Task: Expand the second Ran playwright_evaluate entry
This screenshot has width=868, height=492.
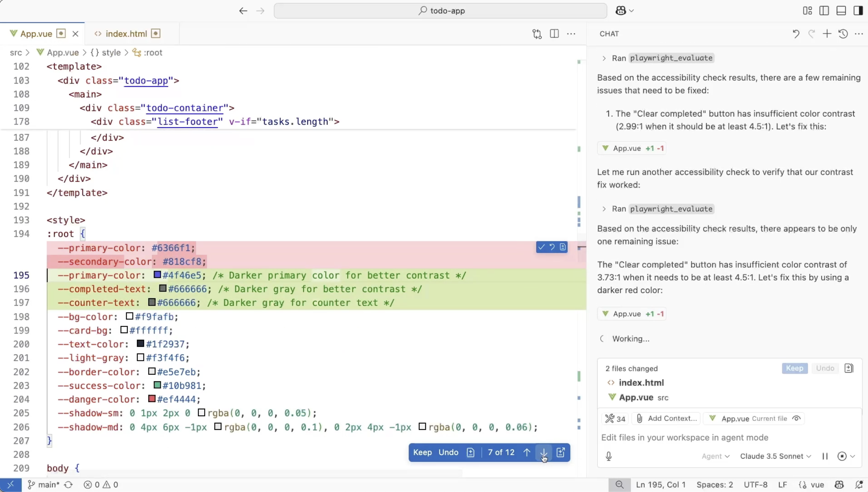Action: tap(604, 209)
